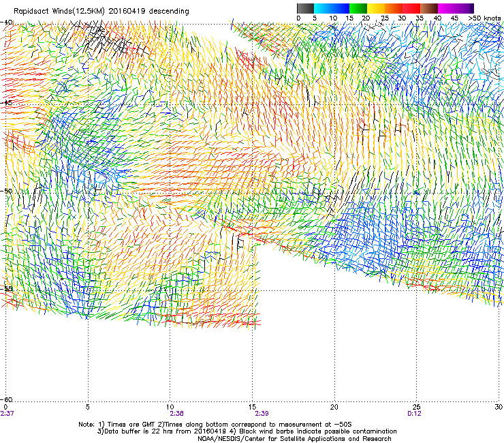Click the gray 0-5 knots legend swatch

coord(305,8)
